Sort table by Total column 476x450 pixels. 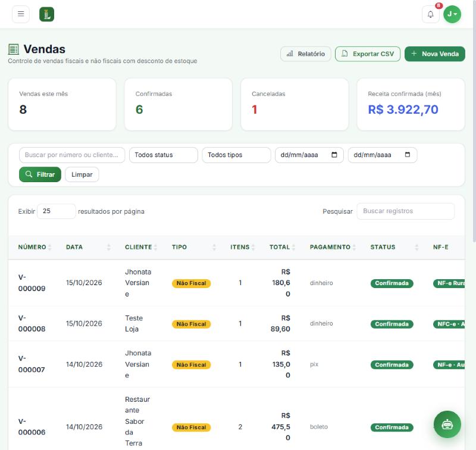(x=282, y=247)
